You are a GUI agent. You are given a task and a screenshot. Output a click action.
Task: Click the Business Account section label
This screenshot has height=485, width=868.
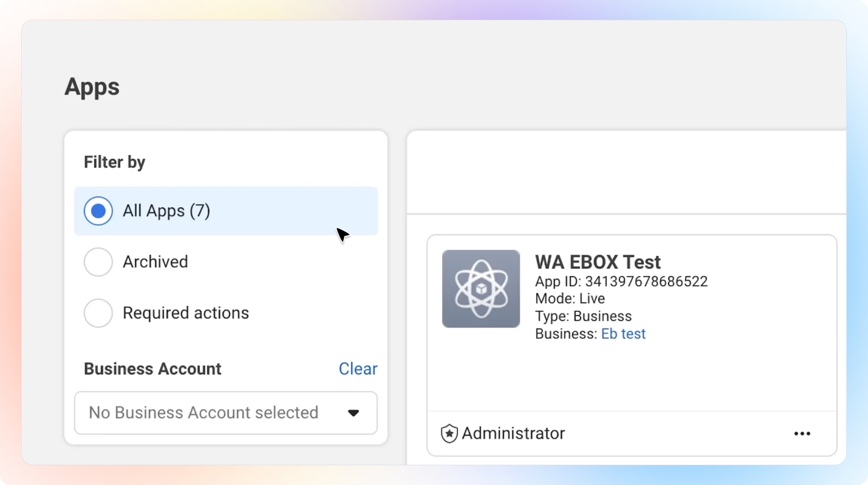tap(152, 369)
